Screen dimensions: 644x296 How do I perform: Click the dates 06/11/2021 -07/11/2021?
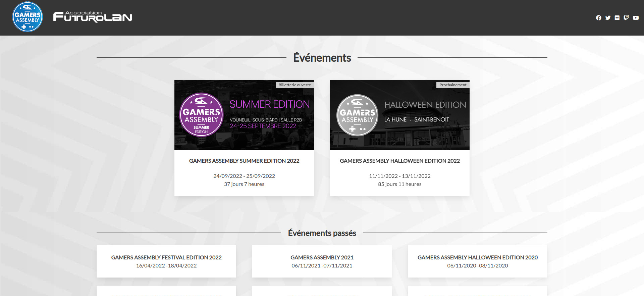(x=322, y=265)
